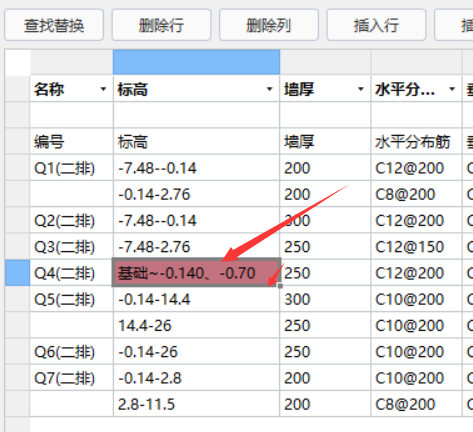Select the cell 编号
This screenshot has width=473, height=432.
click(72, 142)
